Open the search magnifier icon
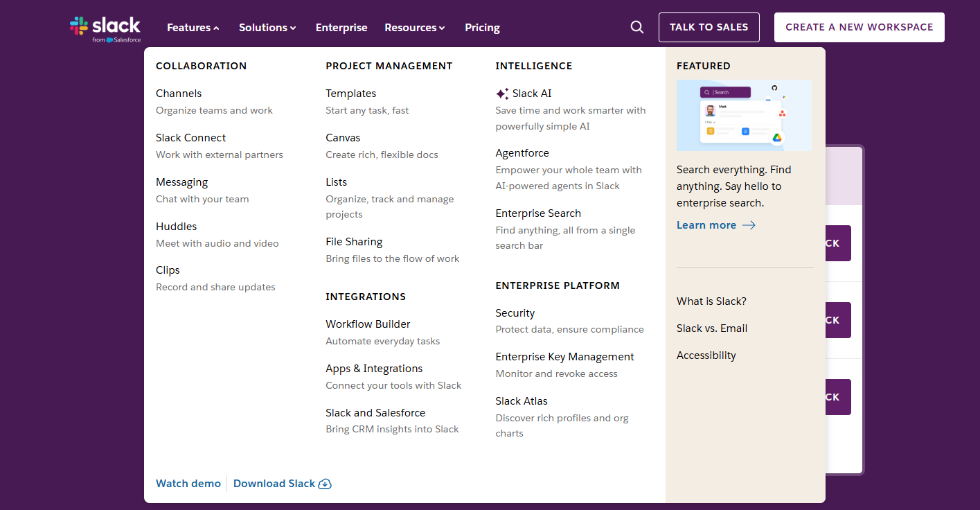980x510 pixels. pos(637,27)
